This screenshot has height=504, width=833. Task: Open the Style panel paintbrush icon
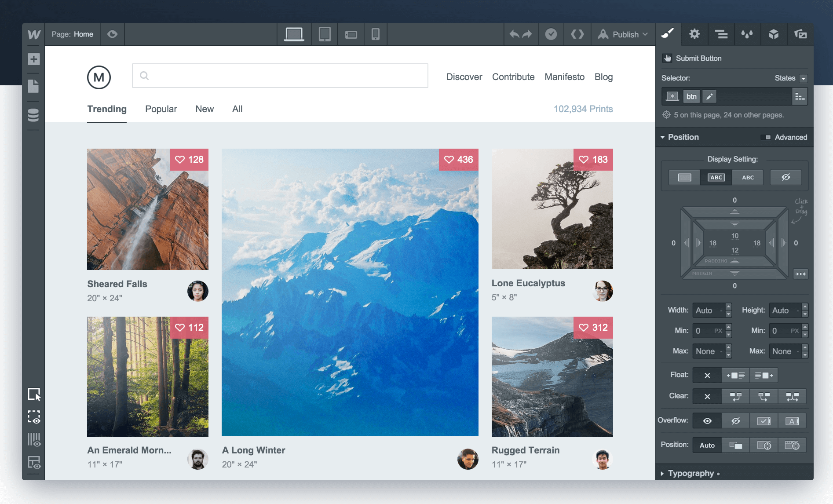[x=668, y=34]
